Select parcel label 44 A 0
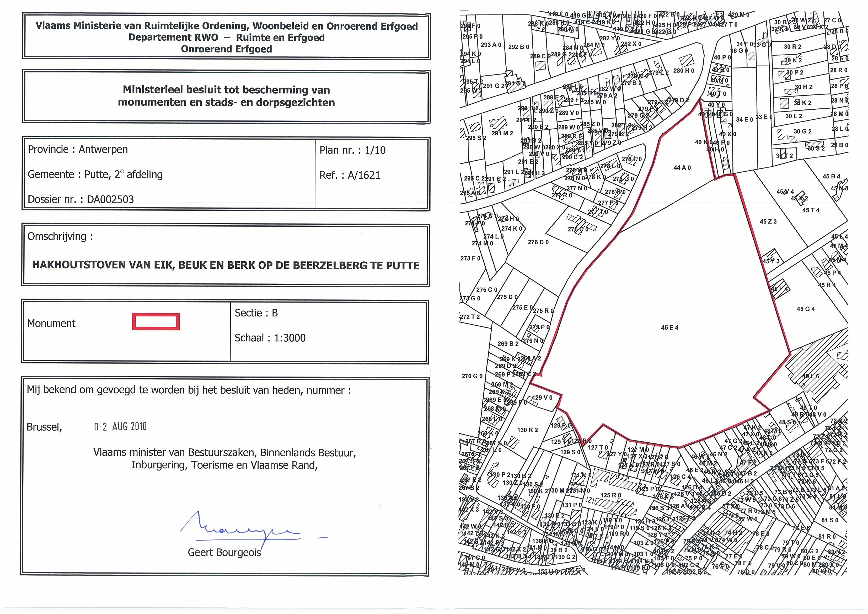Viewport: 868px width, 614px height. 682,168
